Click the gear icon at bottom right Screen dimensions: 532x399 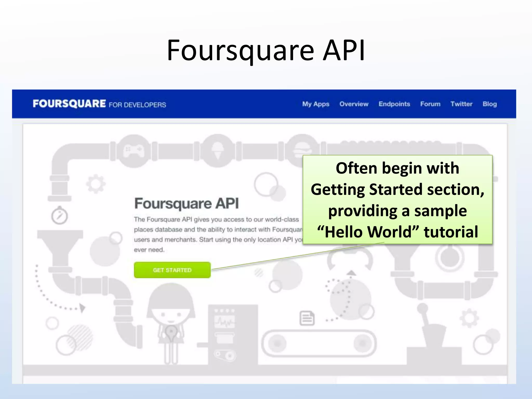[469, 318]
